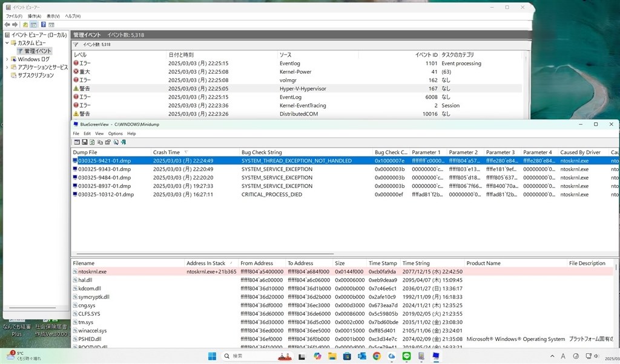Open ファイル(F) menu in Event Viewer

(15, 16)
